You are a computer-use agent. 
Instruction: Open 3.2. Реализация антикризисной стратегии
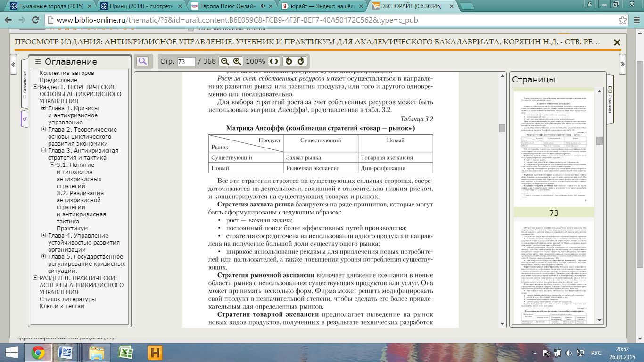tap(81, 207)
